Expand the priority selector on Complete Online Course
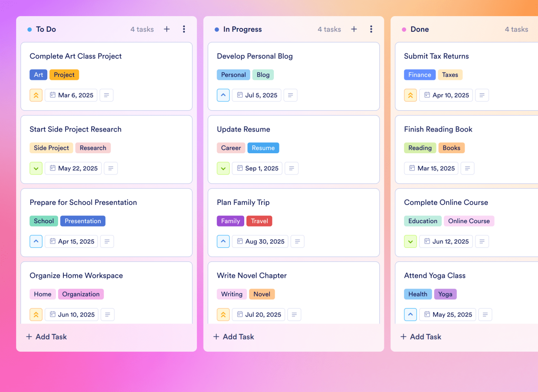The height and width of the screenshot is (392, 538). click(x=410, y=241)
